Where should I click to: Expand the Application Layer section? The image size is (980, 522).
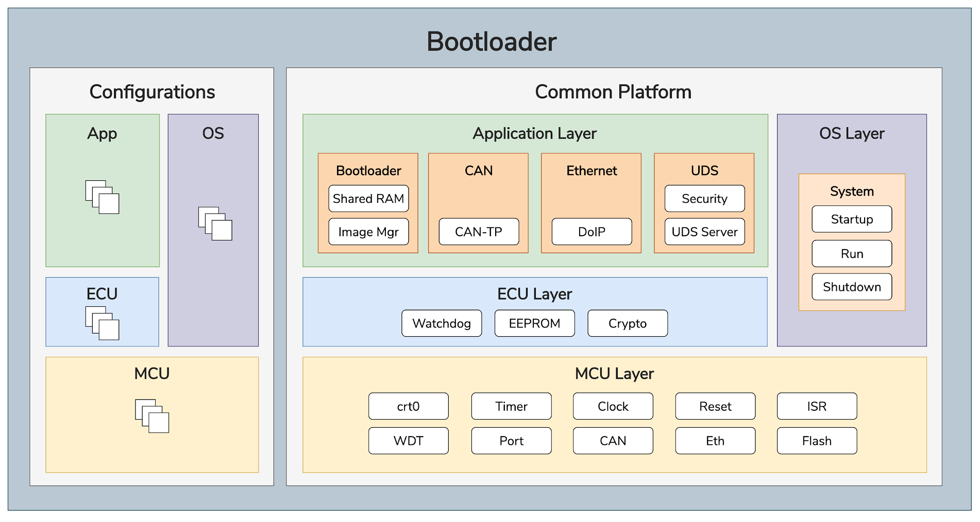pos(535,133)
